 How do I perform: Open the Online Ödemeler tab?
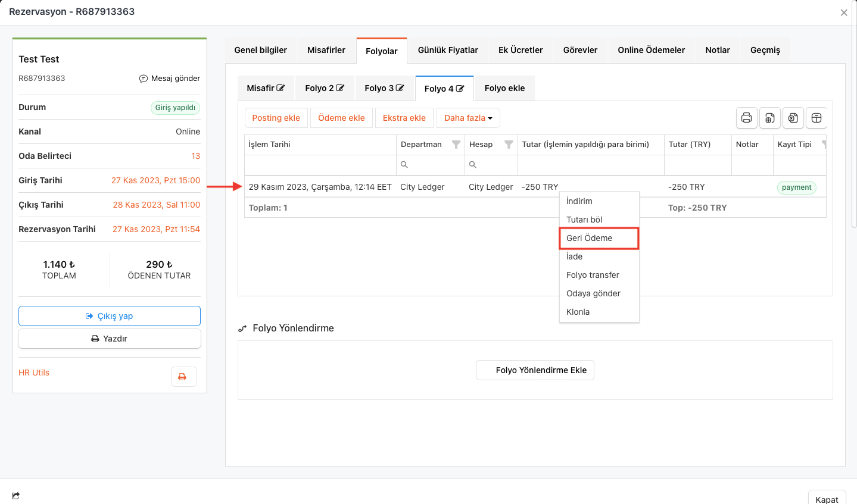coord(651,50)
